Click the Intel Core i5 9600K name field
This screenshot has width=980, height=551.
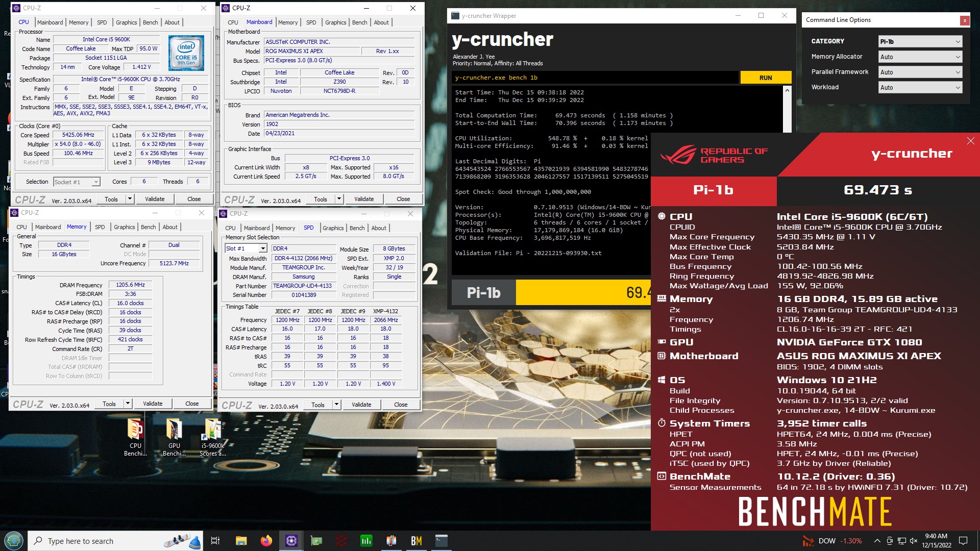pyautogui.click(x=106, y=39)
